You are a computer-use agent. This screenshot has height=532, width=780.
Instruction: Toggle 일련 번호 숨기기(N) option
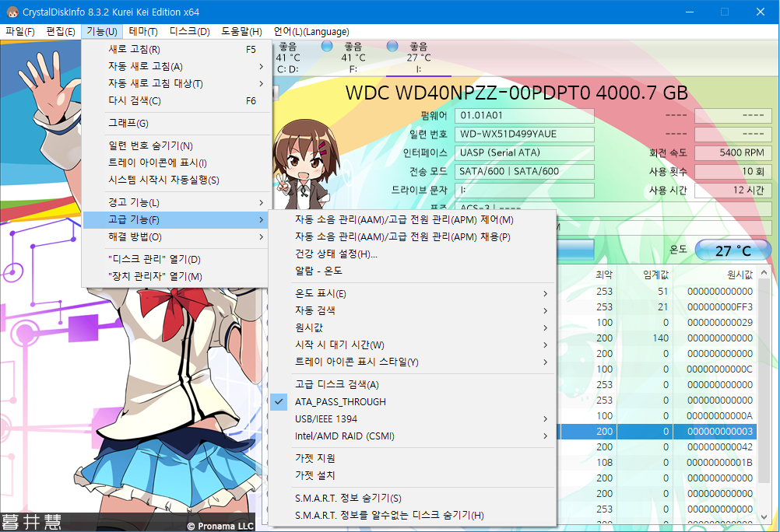click(177, 145)
